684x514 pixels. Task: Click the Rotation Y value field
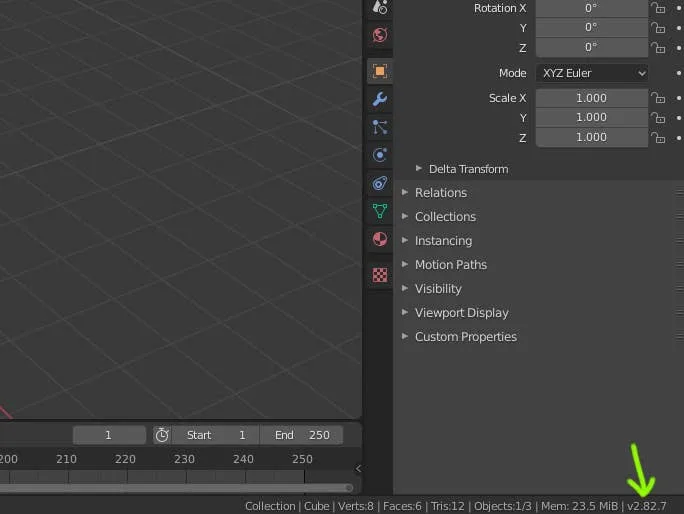[592, 27]
